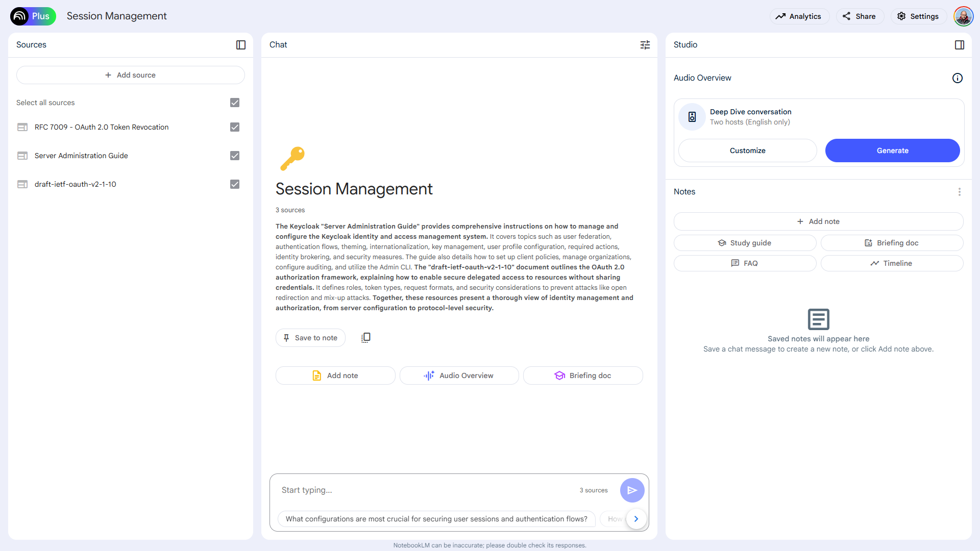Click the Generate audio button
Image resolution: width=980 pixels, height=551 pixels.
(x=892, y=151)
